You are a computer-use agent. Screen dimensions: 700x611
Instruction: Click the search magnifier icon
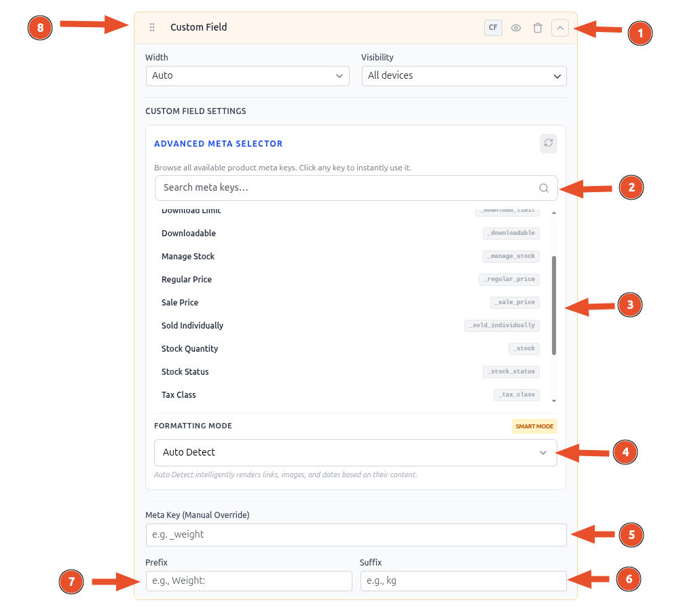544,188
